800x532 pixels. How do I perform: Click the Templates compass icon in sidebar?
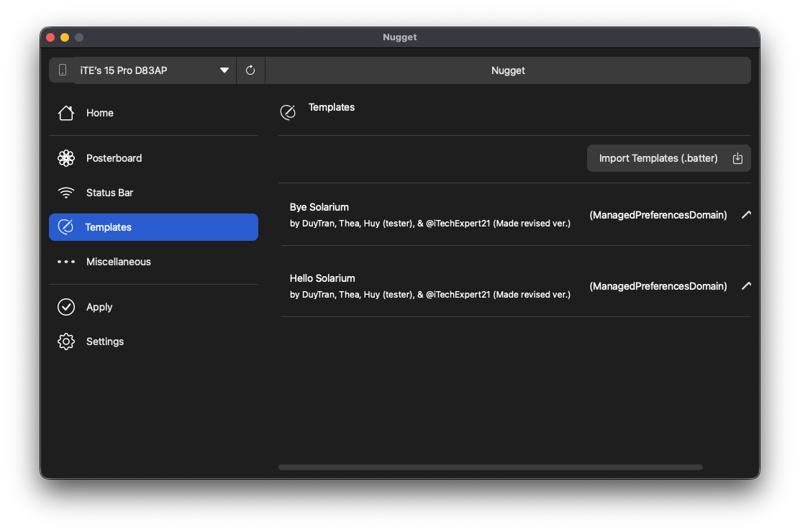pyautogui.click(x=65, y=227)
